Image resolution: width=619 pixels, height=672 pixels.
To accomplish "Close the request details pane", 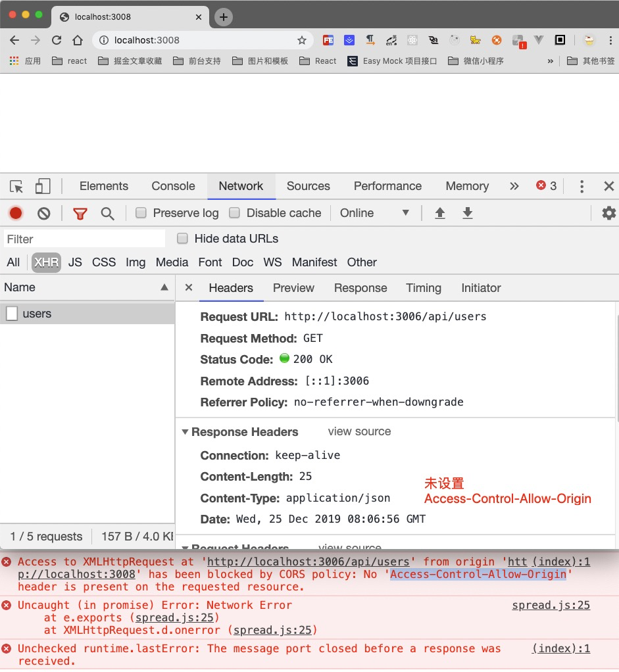I will [189, 287].
